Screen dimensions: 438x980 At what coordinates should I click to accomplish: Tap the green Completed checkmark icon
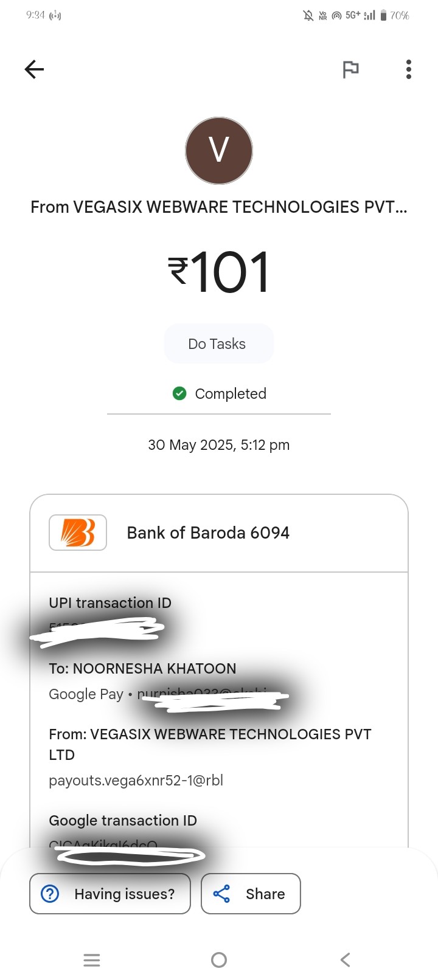pos(179,393)
